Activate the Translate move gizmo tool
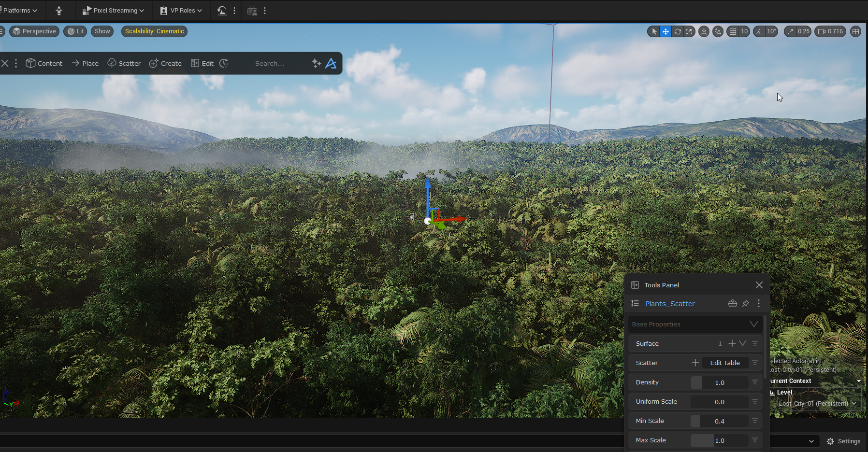This screenshot has height=452, width=868. click(x=665, y=31)
